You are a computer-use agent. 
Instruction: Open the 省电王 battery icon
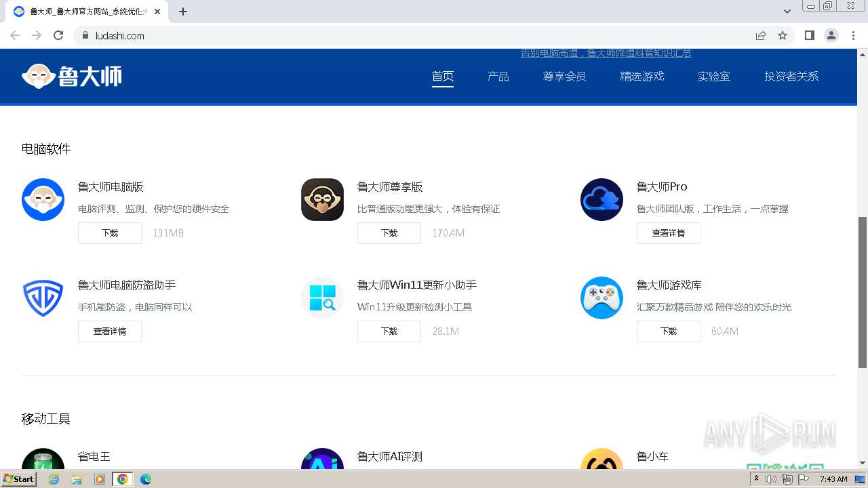pyautogui.click(x=43, y=459)
